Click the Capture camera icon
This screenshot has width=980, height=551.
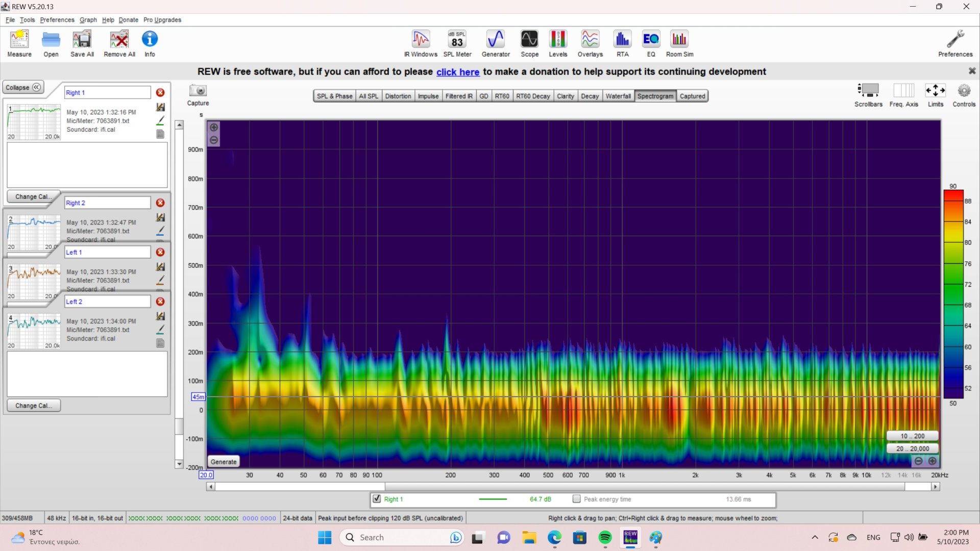[x=198, y=91]
